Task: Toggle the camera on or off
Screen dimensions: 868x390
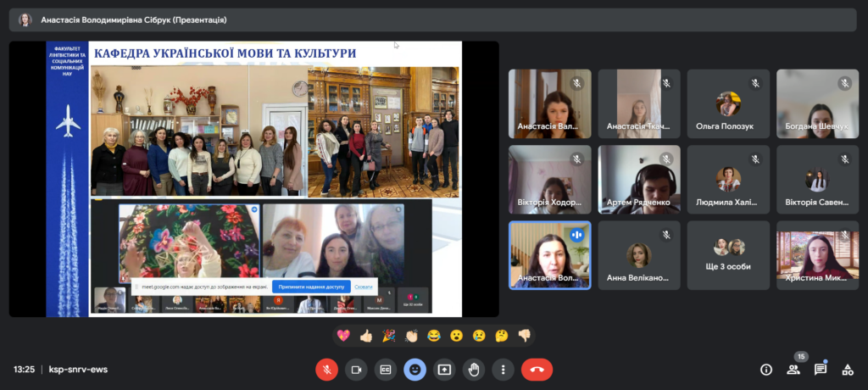Action: (356, 370)
